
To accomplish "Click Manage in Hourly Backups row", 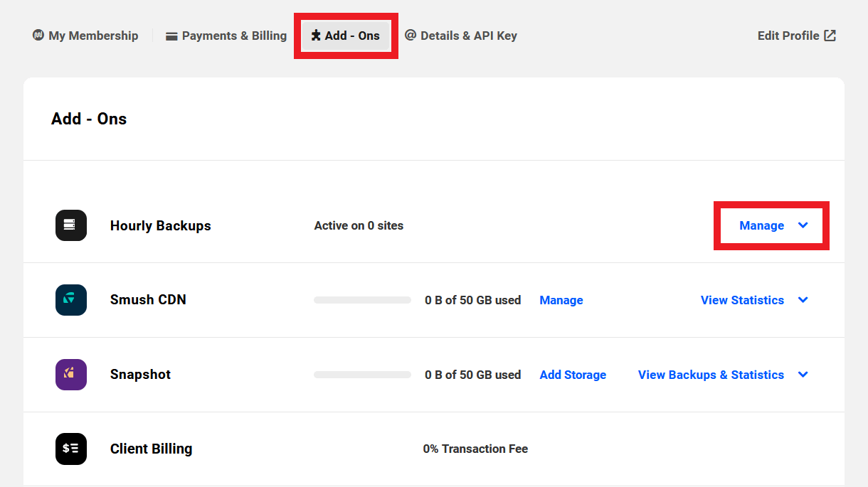I will pos(761,225).
